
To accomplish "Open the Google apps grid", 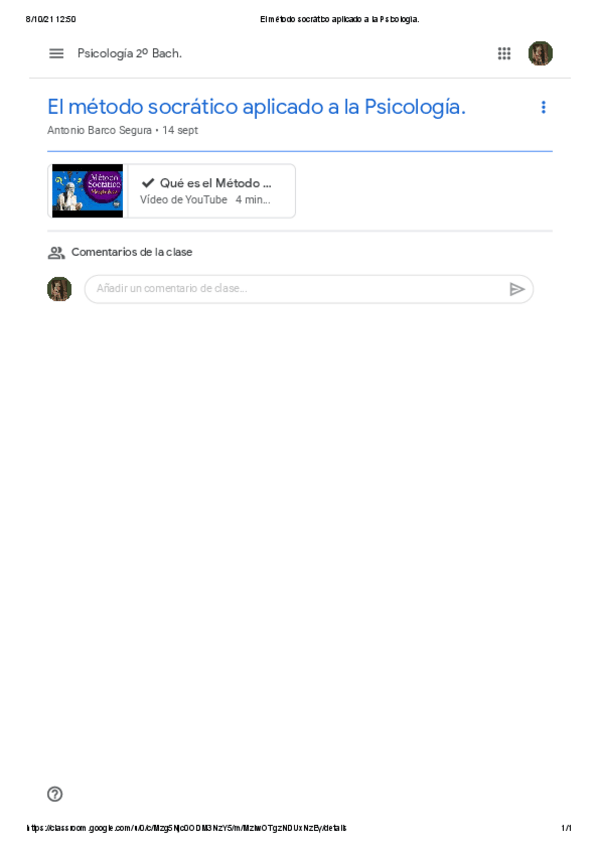I will pyautogui.click(x=504, y=54).
